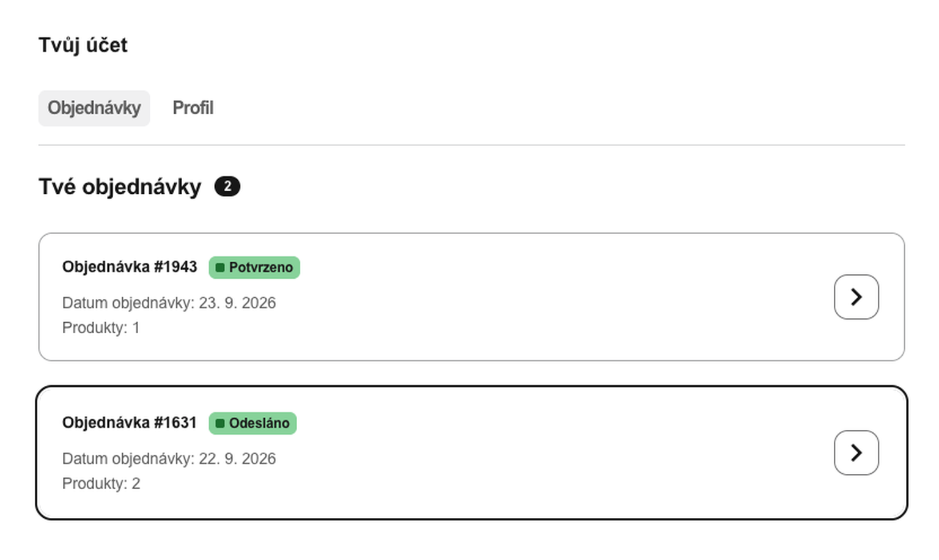Click the Produkty: 1 line
Screen dimensions: 939x560
click(101, 328)
